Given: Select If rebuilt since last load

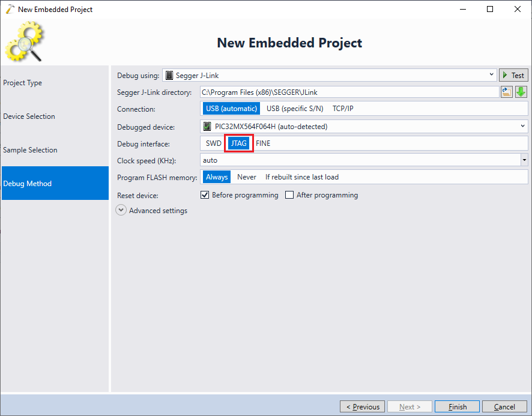Looking at the screenshot, I should (x=302, y=177).
